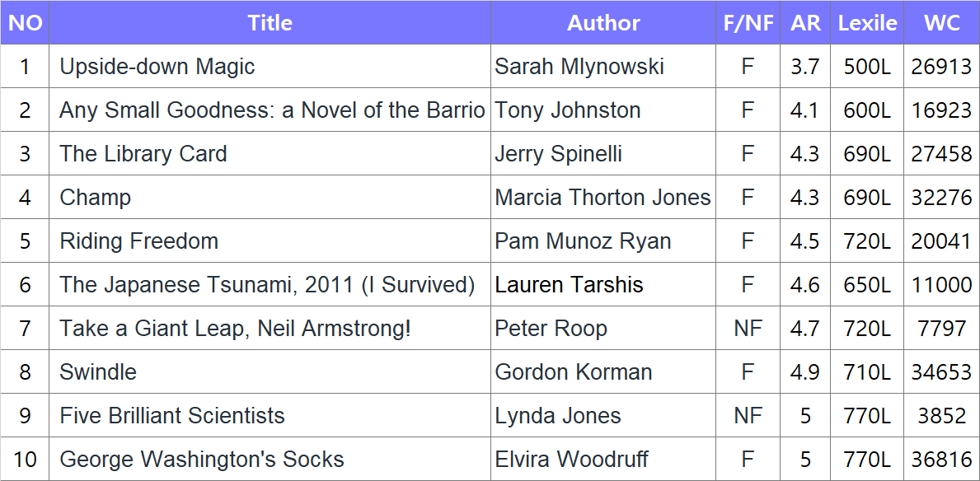980x481 pixels.
Task: Select The Library Card title
Action: (143, 154)
